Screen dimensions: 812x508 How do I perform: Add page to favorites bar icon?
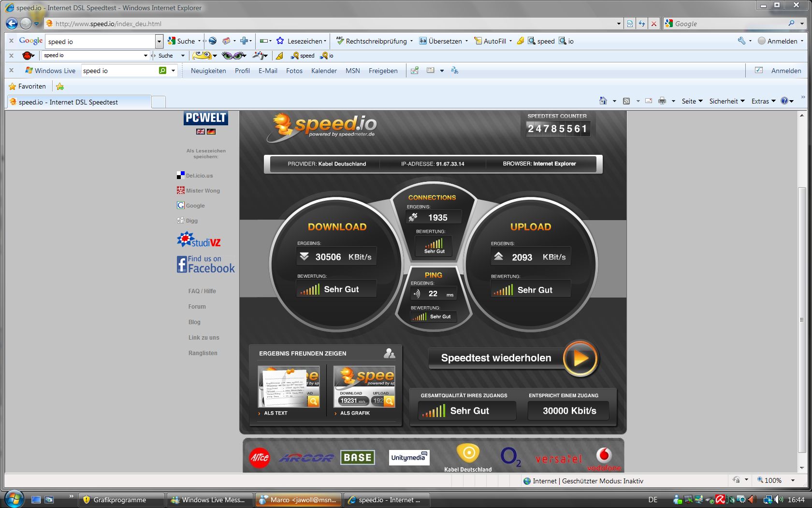60,87
